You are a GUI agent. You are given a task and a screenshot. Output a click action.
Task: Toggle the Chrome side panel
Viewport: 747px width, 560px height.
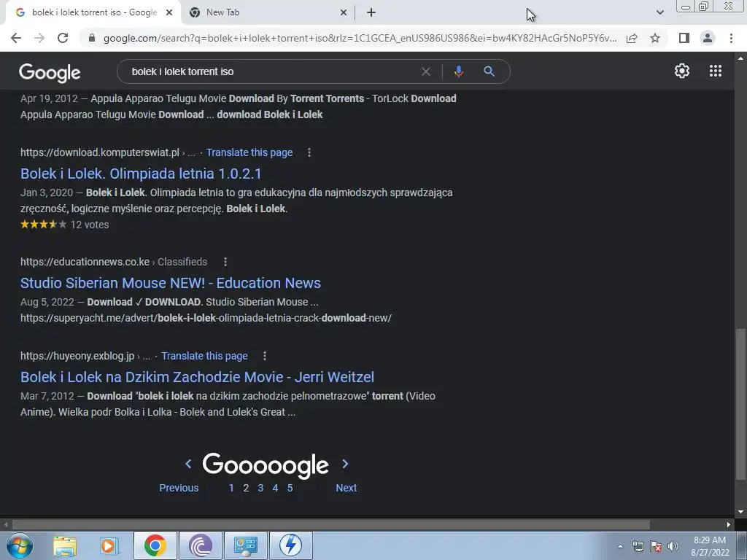[x=684, y=38]
